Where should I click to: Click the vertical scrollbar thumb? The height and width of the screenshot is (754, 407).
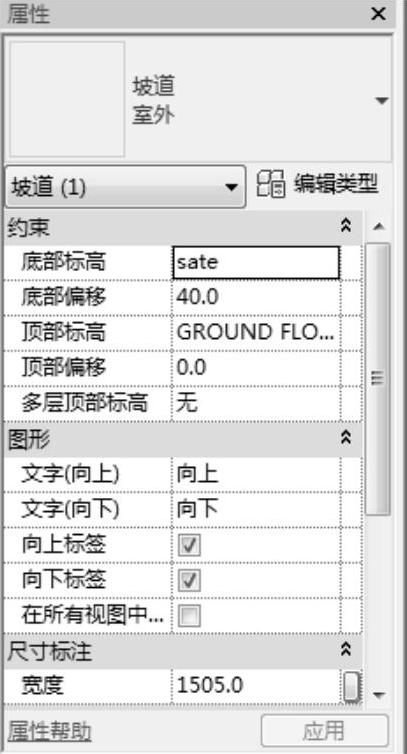[378, 379]
